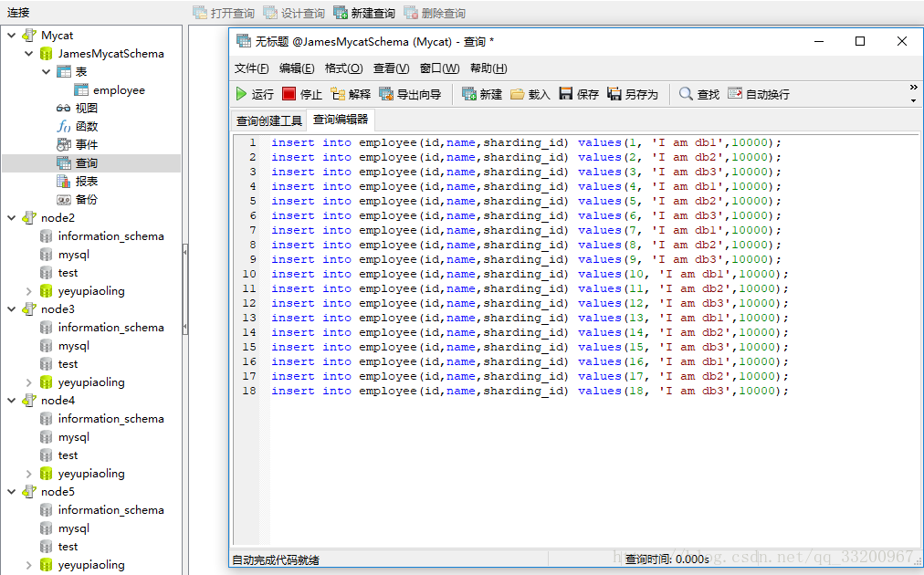Click the 解释 explain query icon

(x=351, y=94)
